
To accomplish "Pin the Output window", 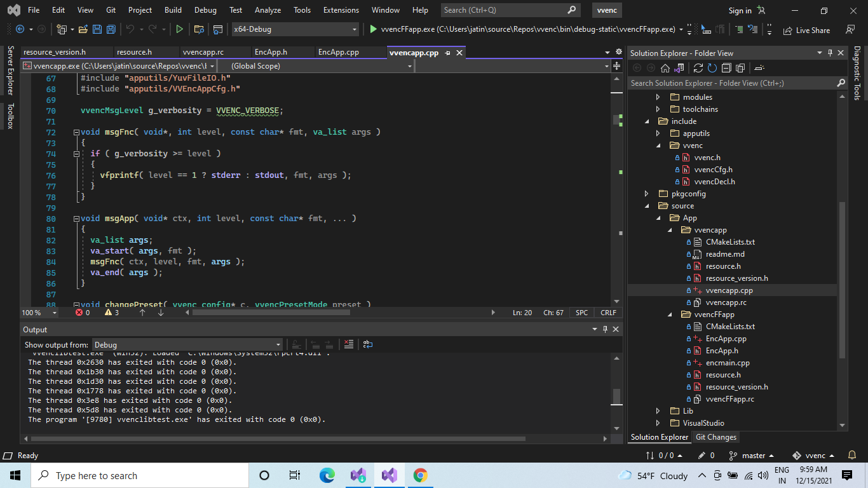I will (605, 329).
